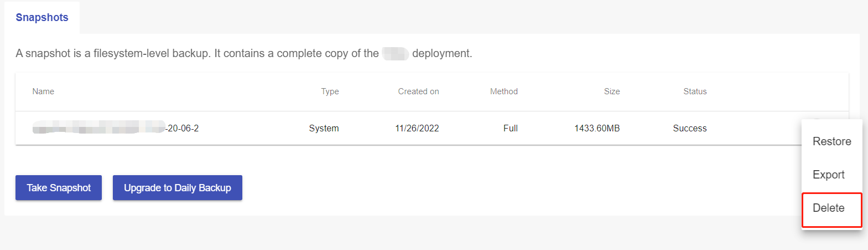Click the Name column header
This screenshot has width=868, height=250.
(x=43, y=91)
